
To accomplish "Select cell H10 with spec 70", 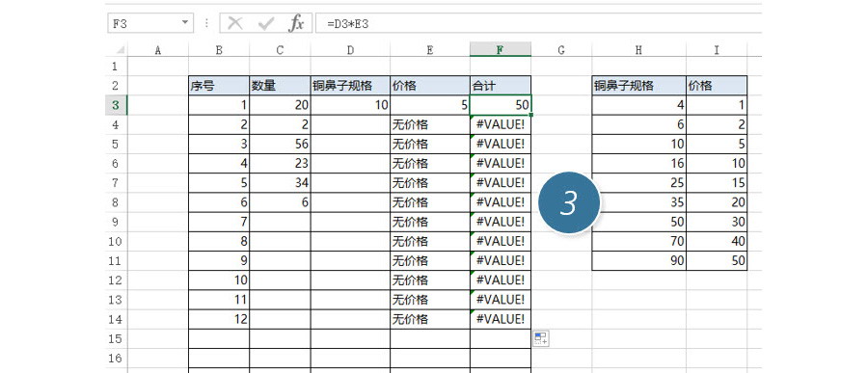I will (x=638, y=241).
